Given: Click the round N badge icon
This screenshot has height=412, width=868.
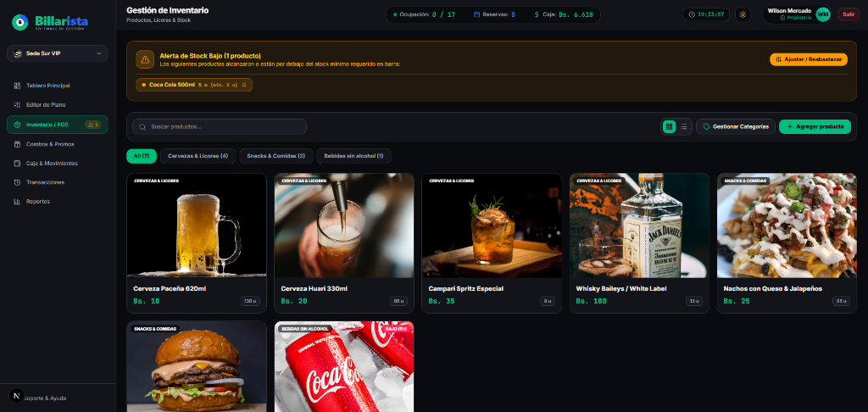Looking at the screenshot, I should point(17,396).
